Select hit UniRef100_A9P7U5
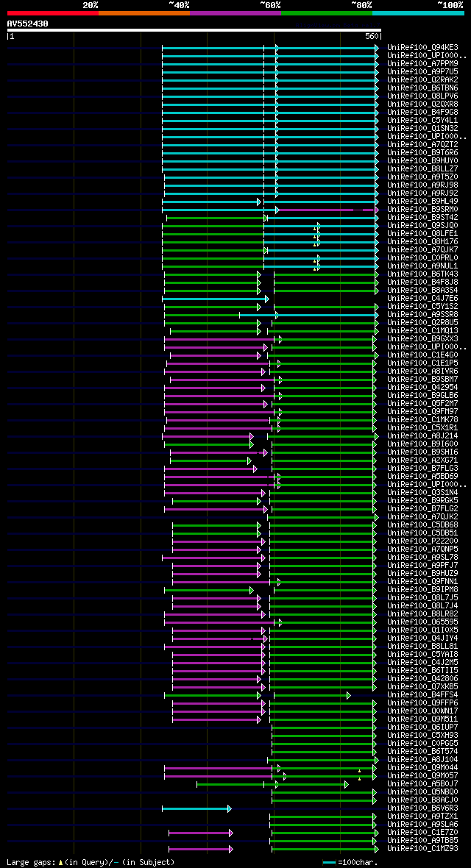 (x=422, y=72)
